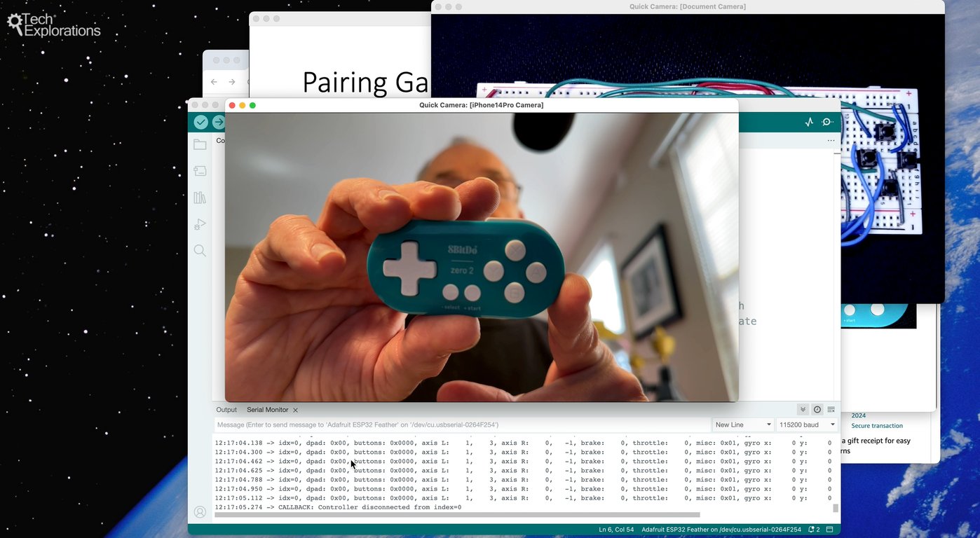Click the log line timestamped 12:17:04.788
980x538 pixels.
coord(523,480)
